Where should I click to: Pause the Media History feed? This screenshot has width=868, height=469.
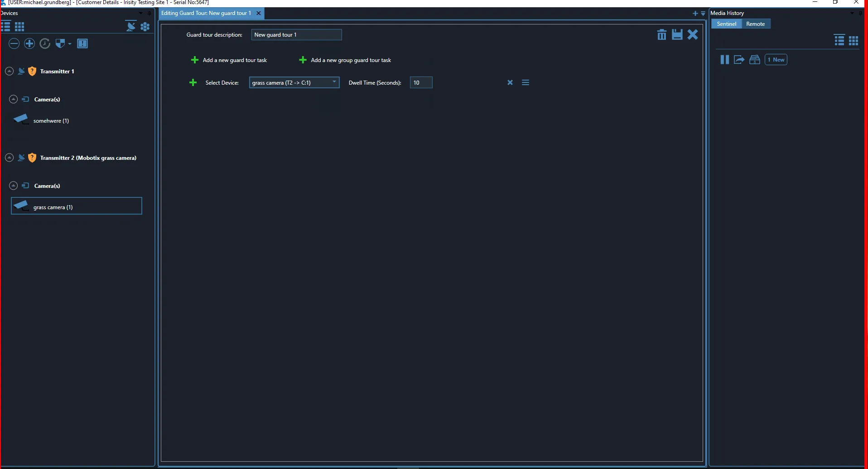pyautogui.click(x=725, y=60)
